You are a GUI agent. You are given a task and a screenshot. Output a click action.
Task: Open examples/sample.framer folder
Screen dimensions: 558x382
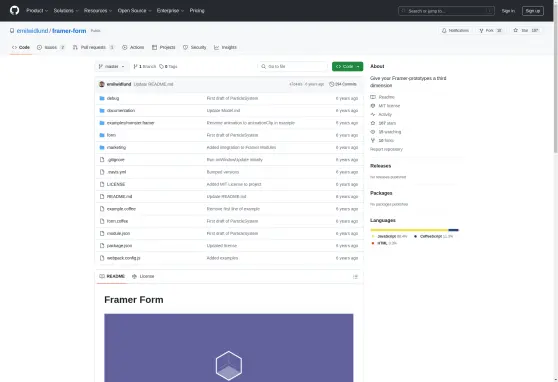tap(131, 123)
